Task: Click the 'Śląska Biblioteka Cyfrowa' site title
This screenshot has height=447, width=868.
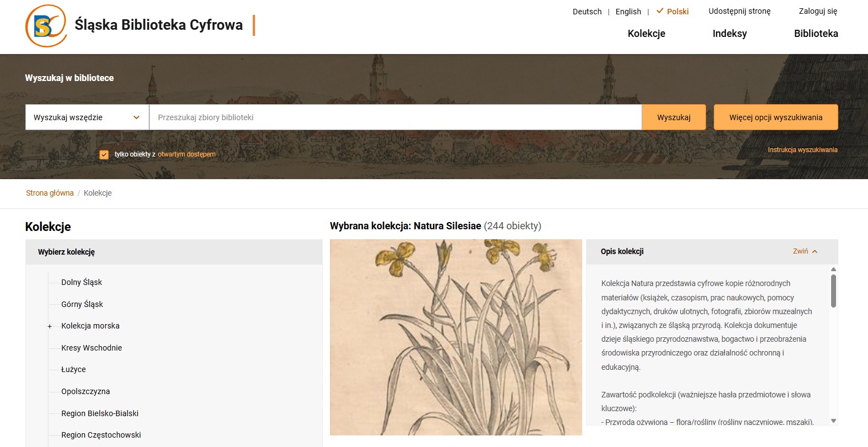Action: point(159,25)
